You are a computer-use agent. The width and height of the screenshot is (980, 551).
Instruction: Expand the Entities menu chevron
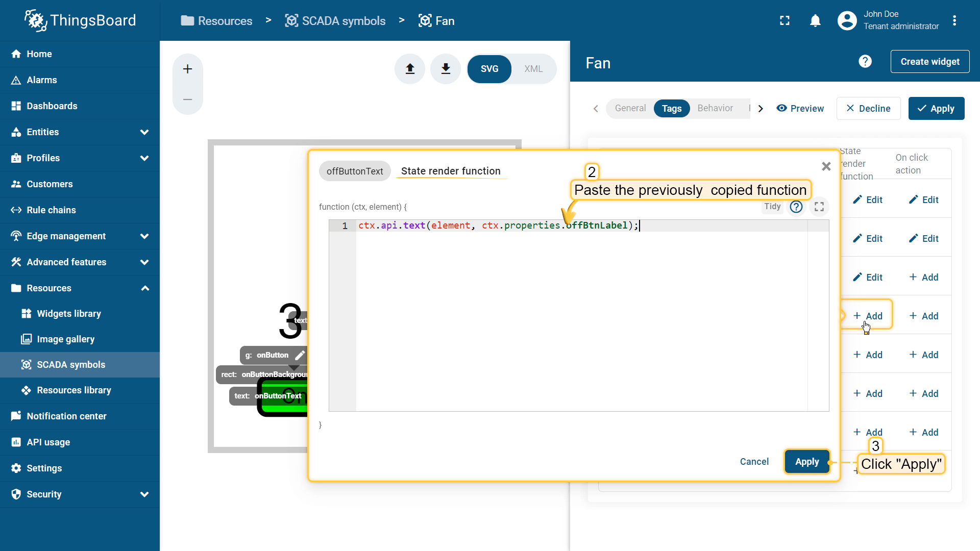[144, 132]
